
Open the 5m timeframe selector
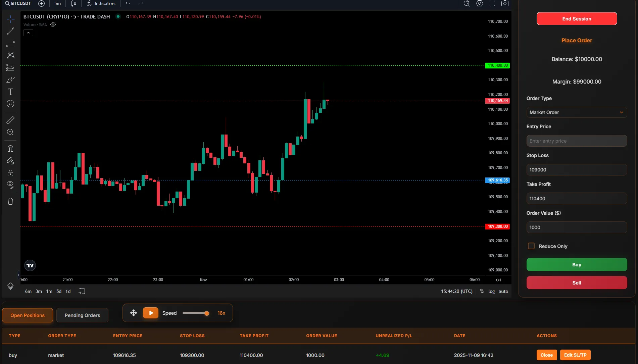(x=58, y=3)
